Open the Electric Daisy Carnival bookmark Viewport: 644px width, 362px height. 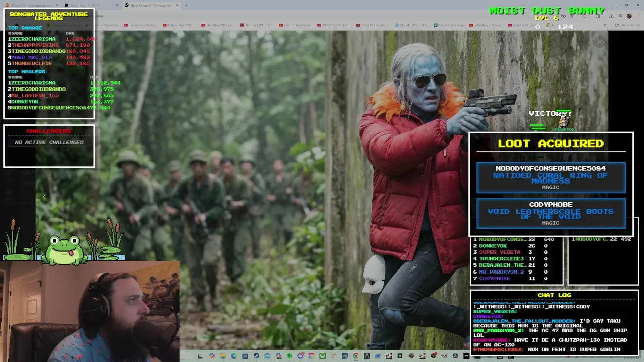pos(297,25)
